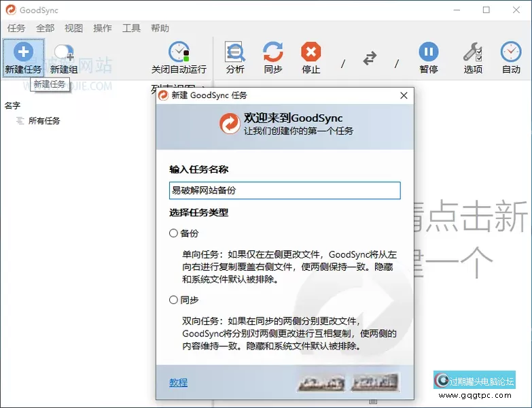The height and width of the screenshot is (408, 532).
Task: Click the 教程 tutorial link
Action: click(x=178, y=383)
